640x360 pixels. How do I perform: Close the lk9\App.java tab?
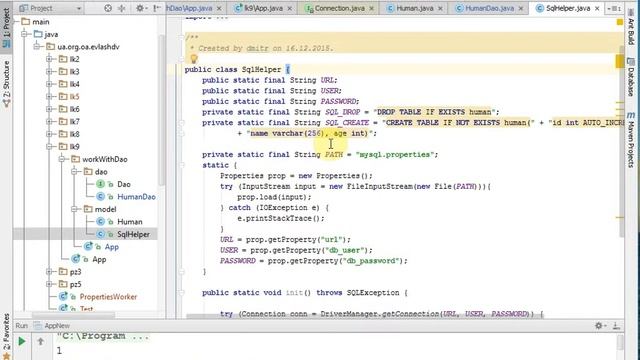(289, 8)
